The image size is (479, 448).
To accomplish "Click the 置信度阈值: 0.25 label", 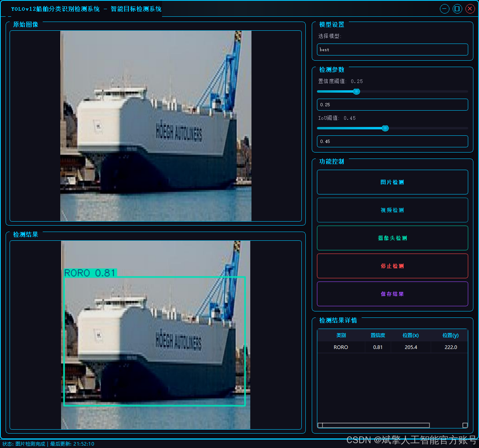I will coord(340,81).
